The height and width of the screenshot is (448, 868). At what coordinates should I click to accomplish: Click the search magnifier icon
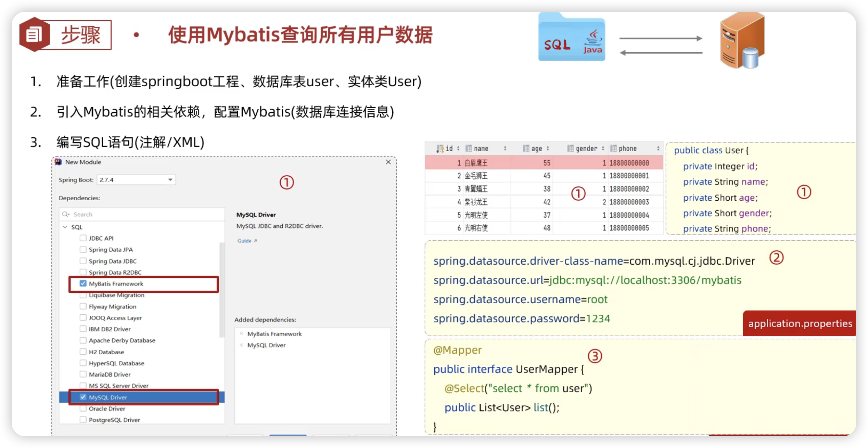point(65,214)
